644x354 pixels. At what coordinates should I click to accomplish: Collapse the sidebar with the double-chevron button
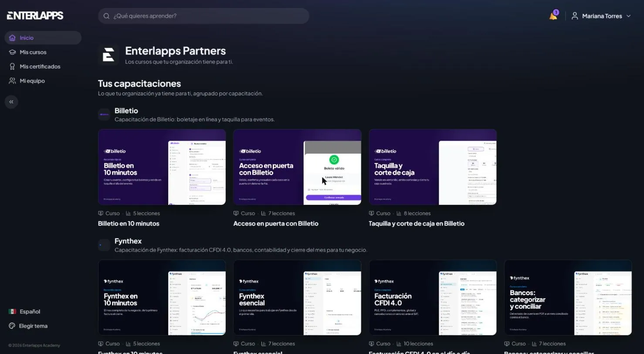[11, 102]
